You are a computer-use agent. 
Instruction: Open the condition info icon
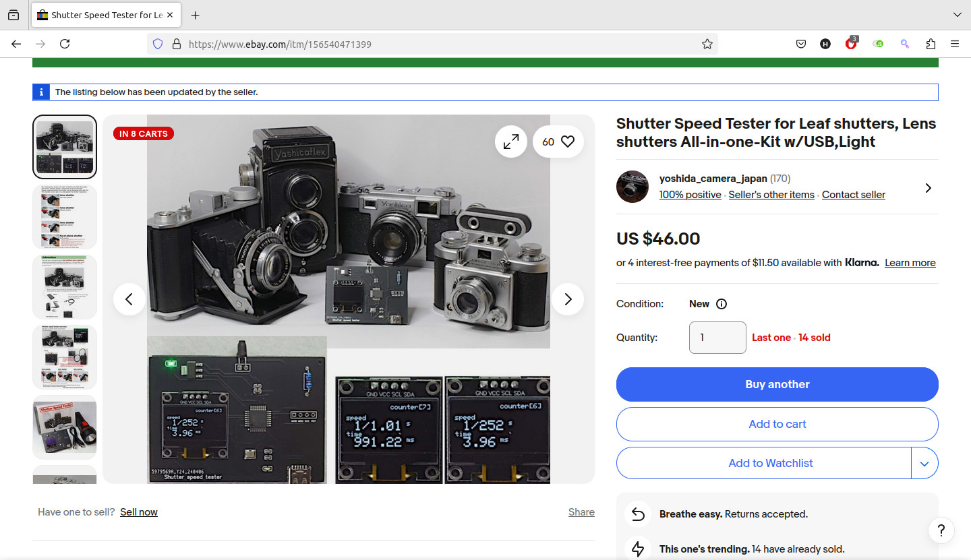(x=721, y=304)
